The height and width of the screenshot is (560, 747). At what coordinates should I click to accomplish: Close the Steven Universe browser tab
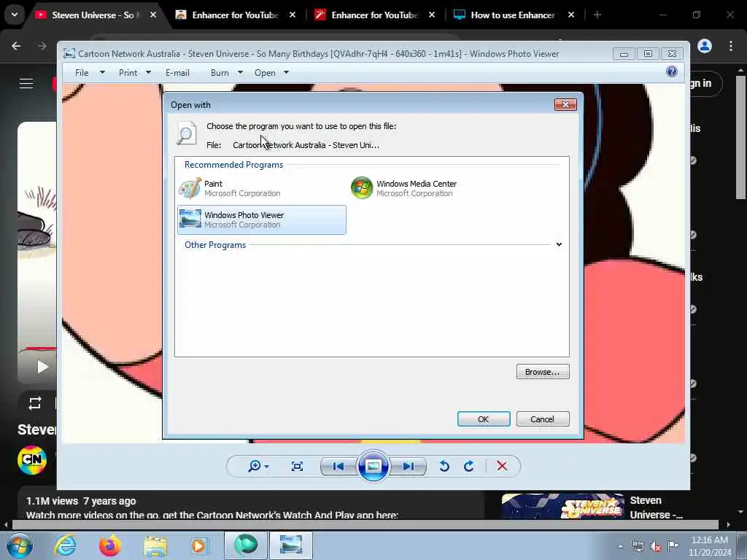tap(153, 15)
